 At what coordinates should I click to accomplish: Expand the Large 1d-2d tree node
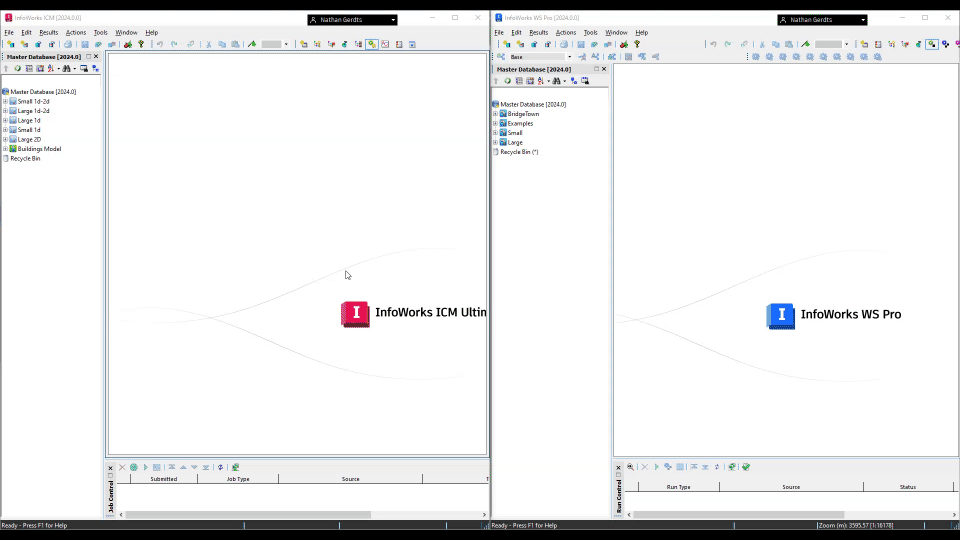(6, 111)
